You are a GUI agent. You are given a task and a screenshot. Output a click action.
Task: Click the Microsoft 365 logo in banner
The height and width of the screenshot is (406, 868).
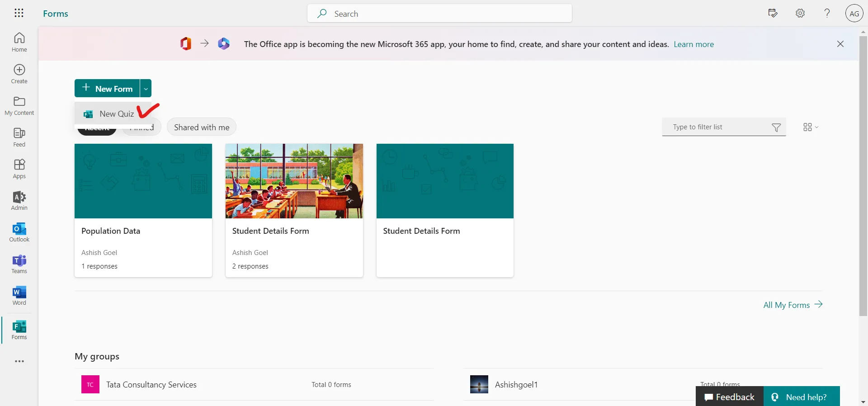[224, 44]
